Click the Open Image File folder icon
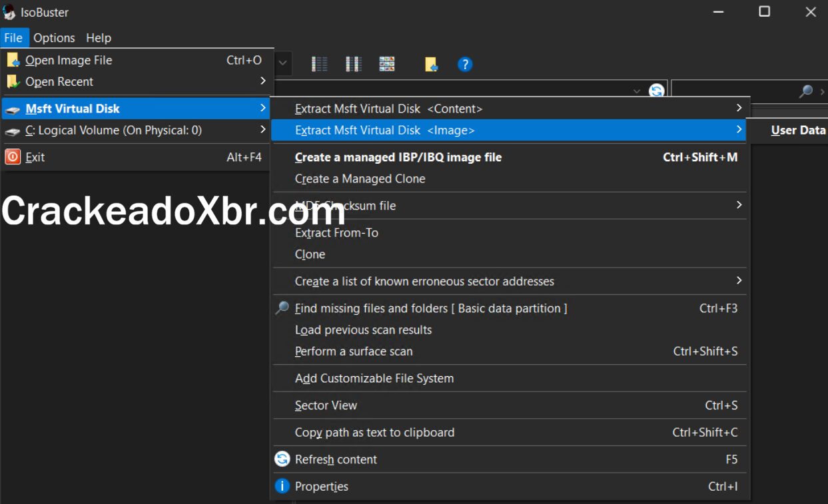This screenshot has width=828, height=504. 13,60
